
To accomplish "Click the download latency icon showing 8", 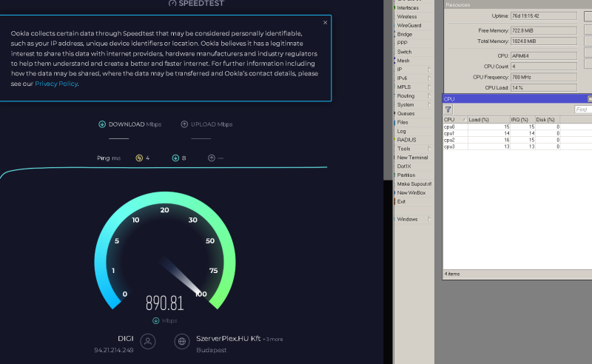I will [175, 158].
